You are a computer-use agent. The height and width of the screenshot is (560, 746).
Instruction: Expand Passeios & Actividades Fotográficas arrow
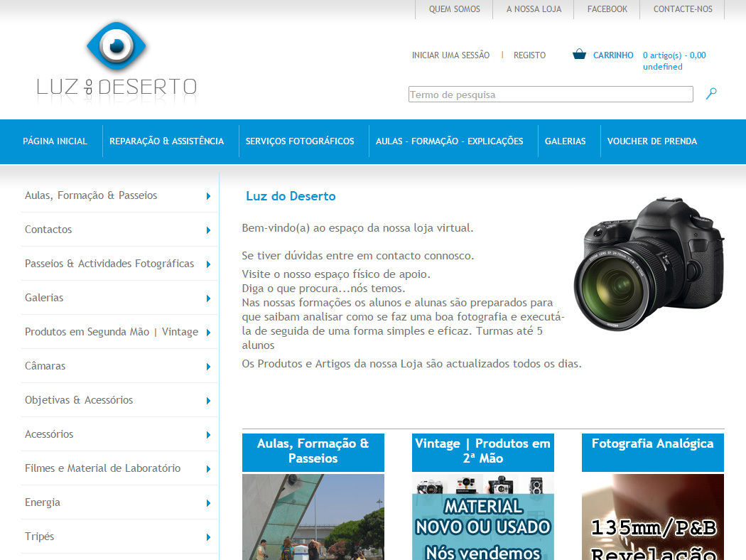(x=208, y=264)
